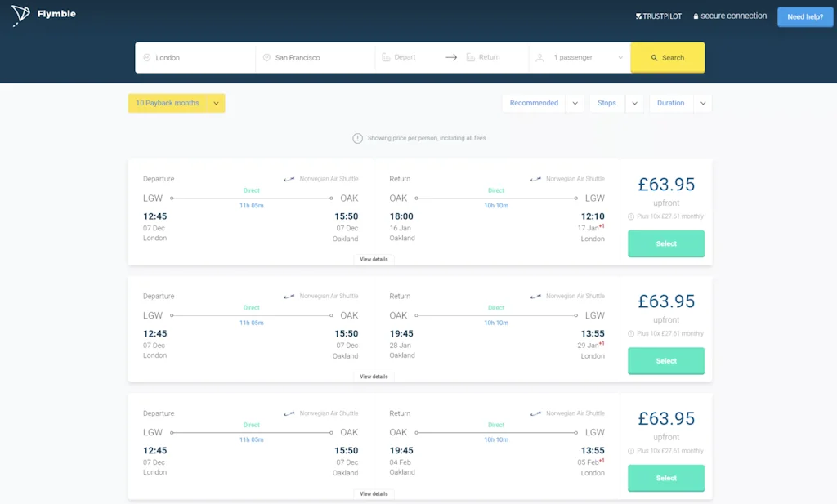837x504 pixels.
Task: Click the passenger person icon
Action: (539, 58)
